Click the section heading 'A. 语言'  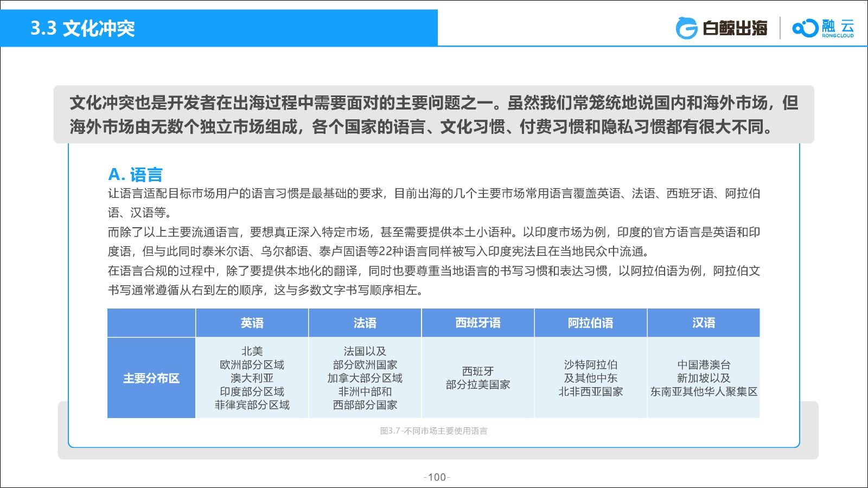[135, 174]
